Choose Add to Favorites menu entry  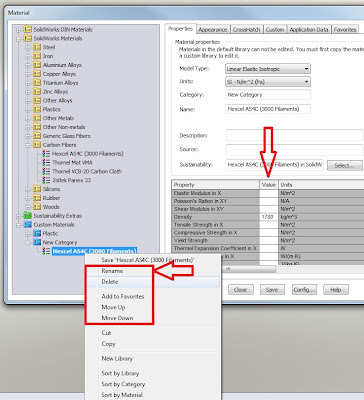click(x=152, y=296)
